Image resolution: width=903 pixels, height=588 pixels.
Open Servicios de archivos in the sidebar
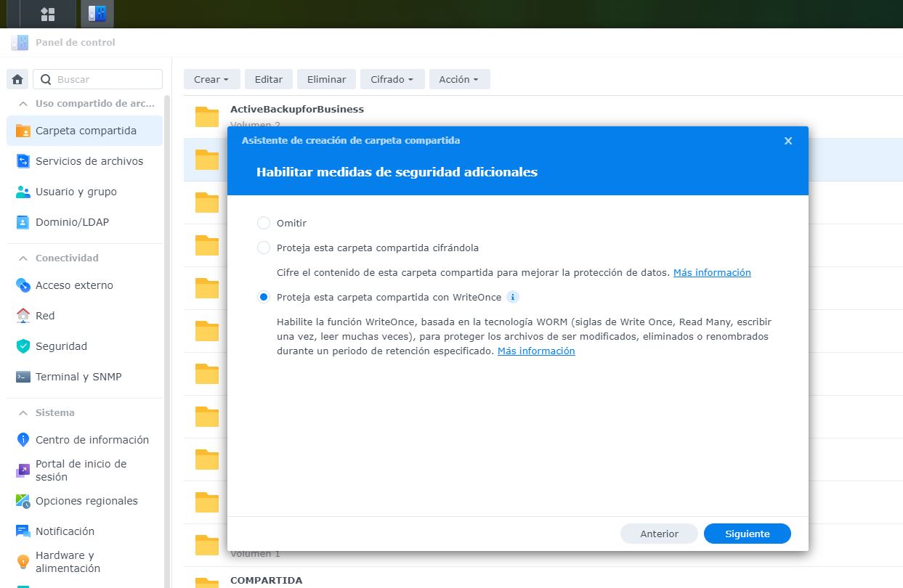click(84, 161)
